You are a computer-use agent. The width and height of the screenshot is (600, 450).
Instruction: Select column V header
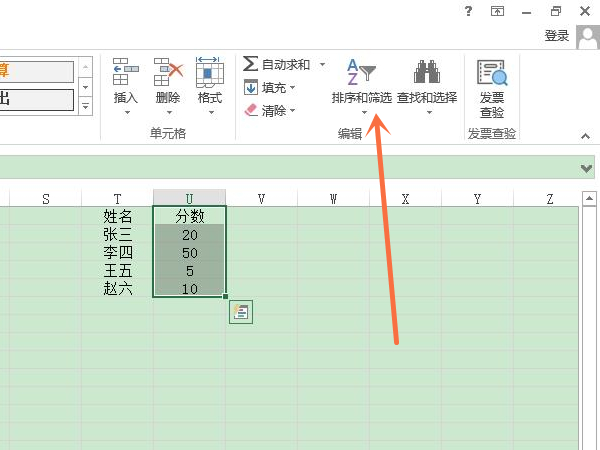[261, 199]
